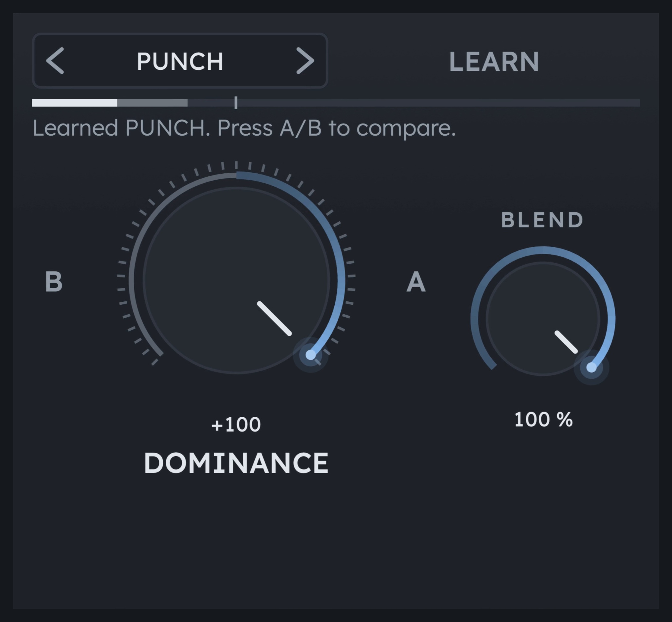Click the LEARN button
This screenshot has height=622, width=672.
[x=494, y=62]
